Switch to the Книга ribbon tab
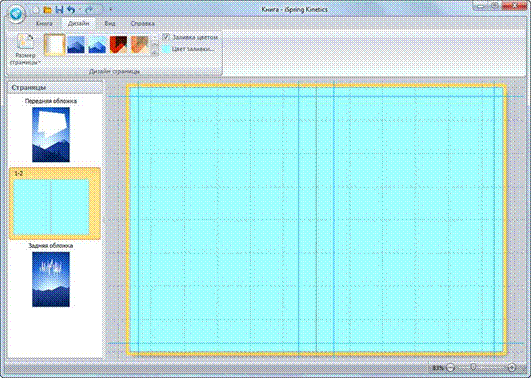The height and width of the screenshot is (378, 531). click(44, 24)
